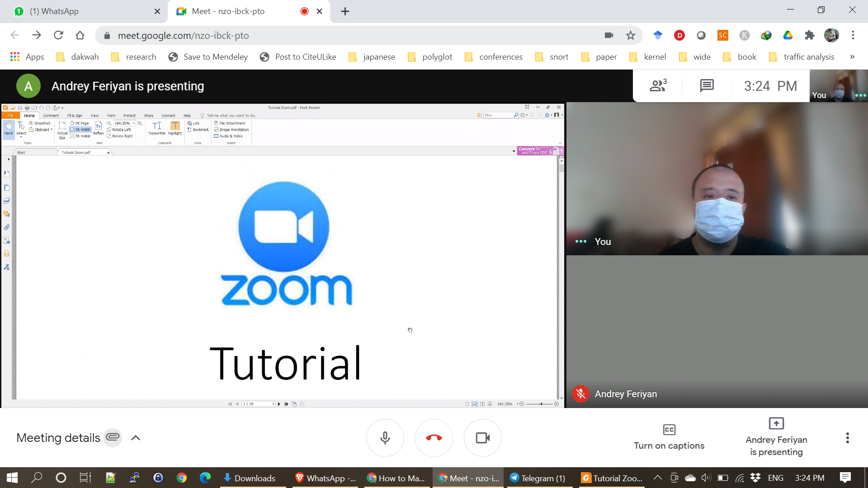Viewport: 868px width, 488px height.
Task: Hang up the Meet call
Action: 434,438
